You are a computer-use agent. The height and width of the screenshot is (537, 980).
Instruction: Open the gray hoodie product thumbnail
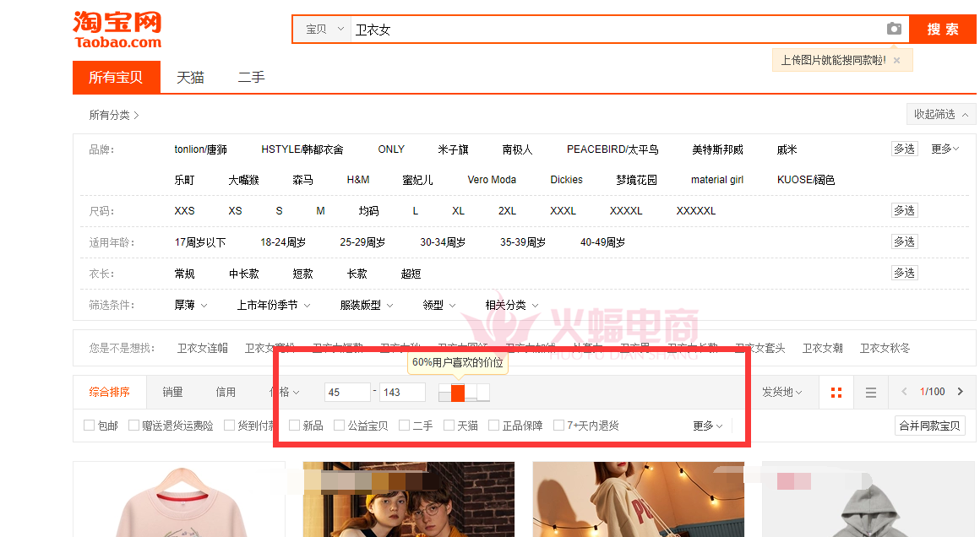(x=868, y=500)
